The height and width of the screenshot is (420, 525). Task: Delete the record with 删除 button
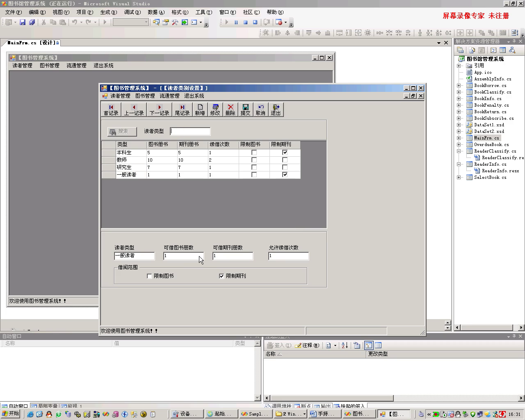click(230, 110)
